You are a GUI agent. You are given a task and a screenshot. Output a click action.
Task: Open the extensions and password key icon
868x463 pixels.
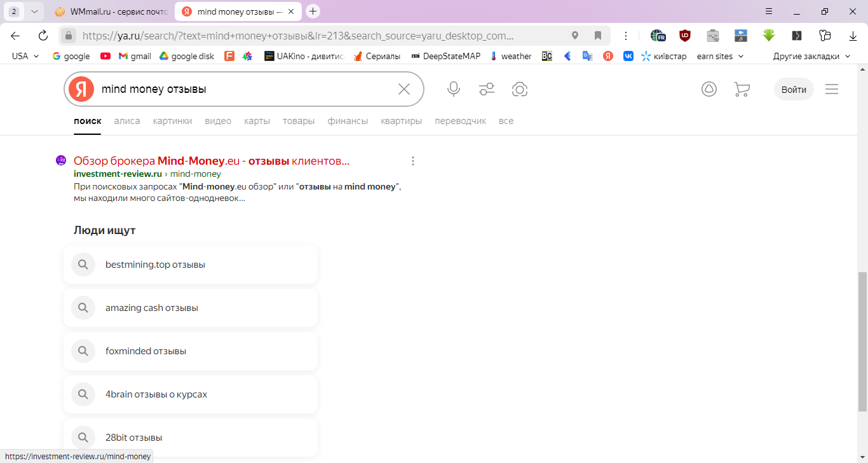(825, 36)
